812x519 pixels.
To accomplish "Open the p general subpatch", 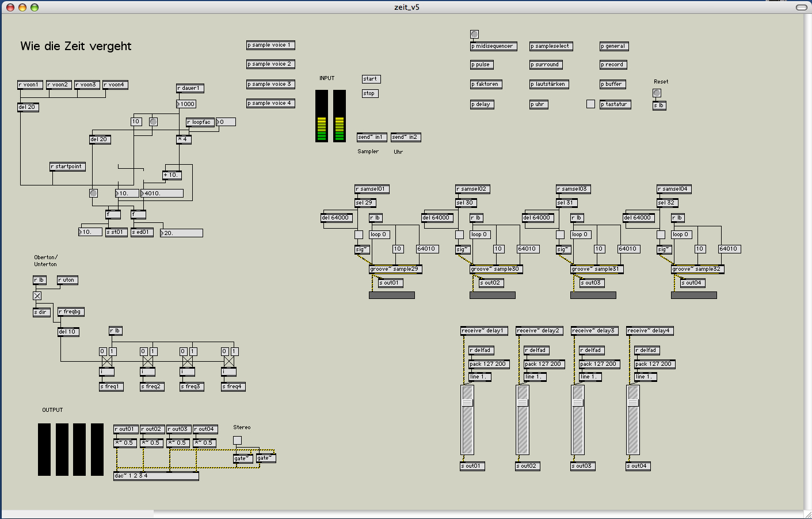I will pyautogui.click(x=614, y=46).
